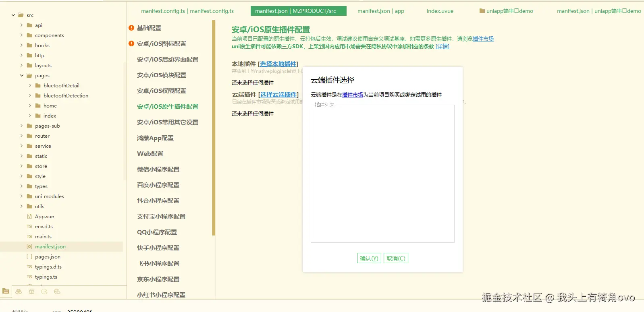Click the icon of manifest.json file

coord(29,246)
